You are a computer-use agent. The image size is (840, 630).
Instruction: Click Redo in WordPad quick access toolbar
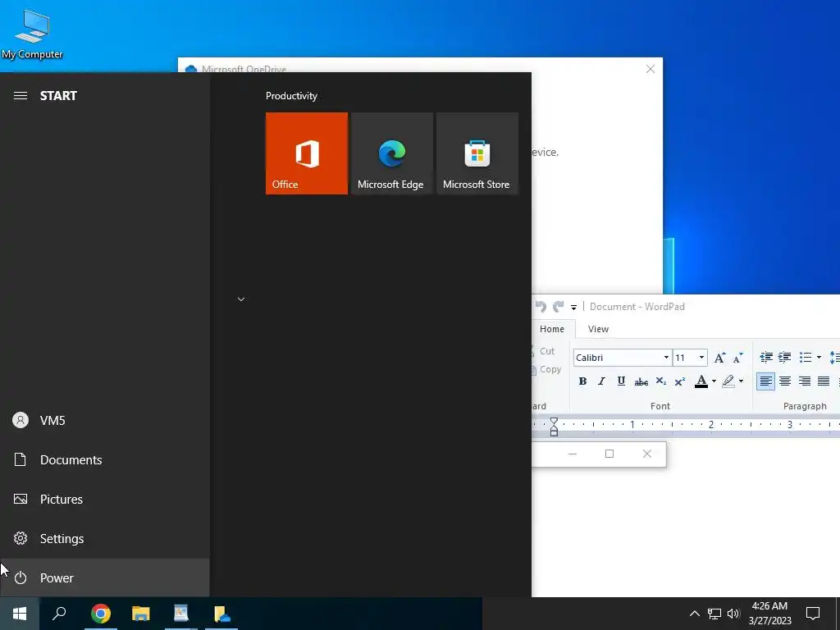pos(558,307)
